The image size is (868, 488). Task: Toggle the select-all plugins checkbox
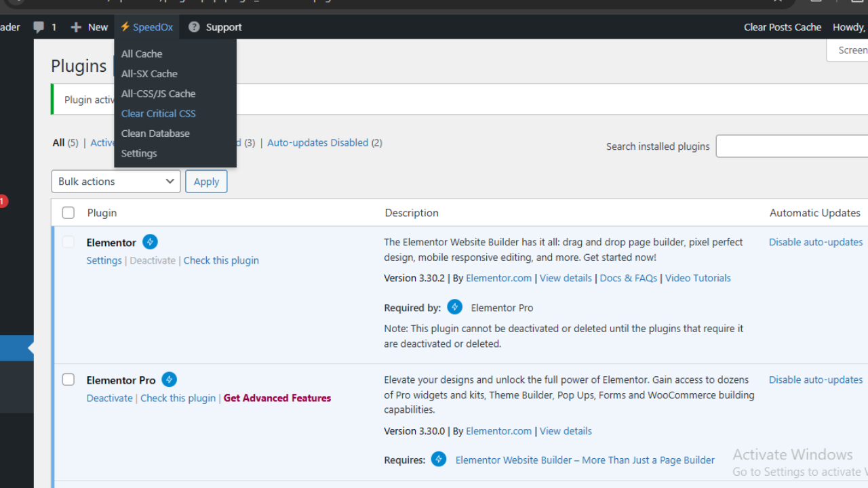click(x=68, y=213)
